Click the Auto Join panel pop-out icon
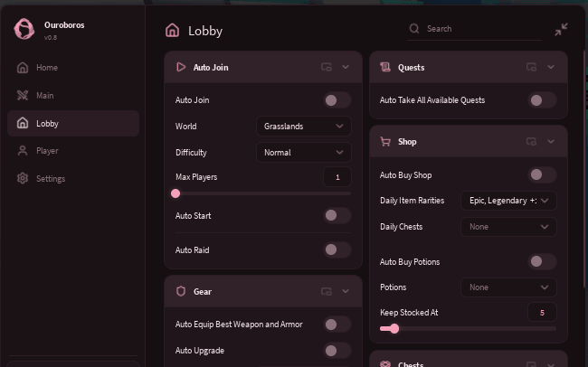Image resolution: width=588 pixels, height=367 pixels. 327,67
